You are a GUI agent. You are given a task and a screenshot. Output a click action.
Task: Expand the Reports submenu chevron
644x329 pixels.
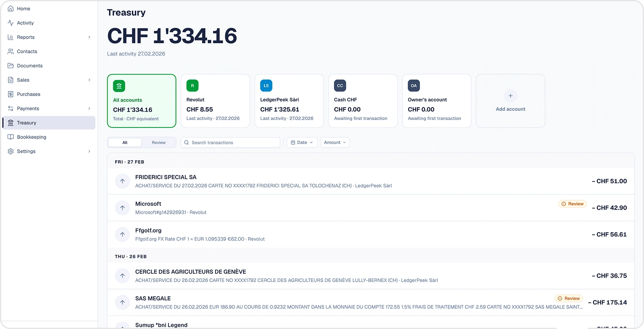(x=89, y=37)
